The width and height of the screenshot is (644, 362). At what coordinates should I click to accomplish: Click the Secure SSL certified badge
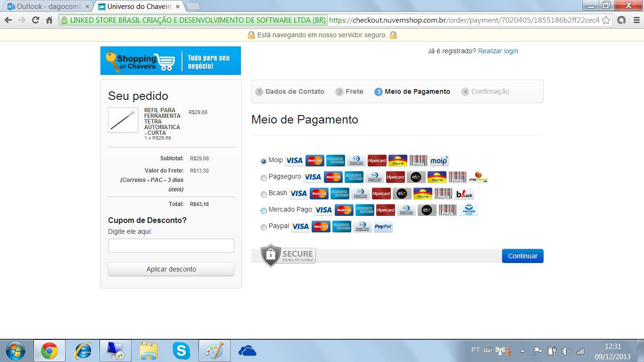coord(288,255)
